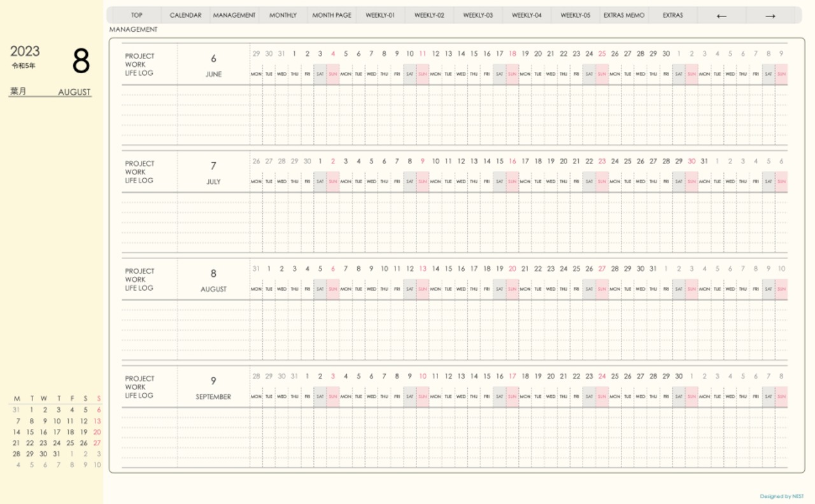Viewport: 815px width, 504px height.
Task: Select 15 in the sidebar mini calendar
Action: pyautogui.click(x=30, y=432)
